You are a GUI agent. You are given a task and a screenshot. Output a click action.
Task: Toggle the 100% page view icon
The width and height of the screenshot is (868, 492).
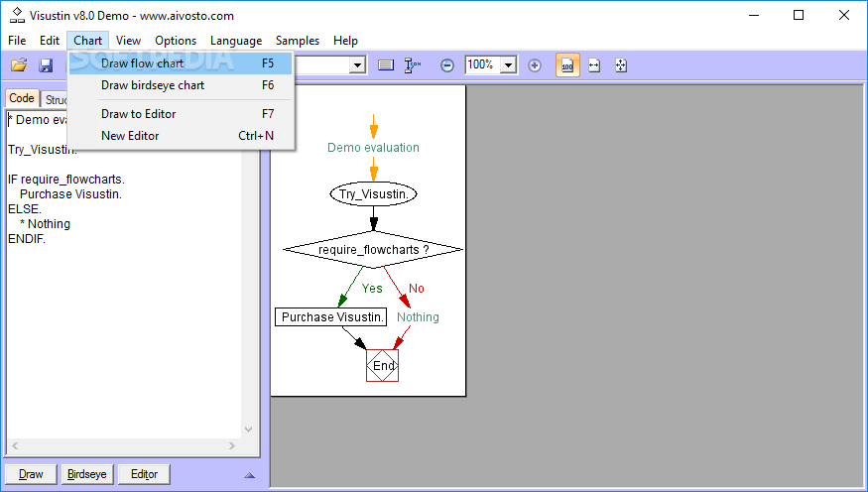pyautogui.click(x=567, y=65)
